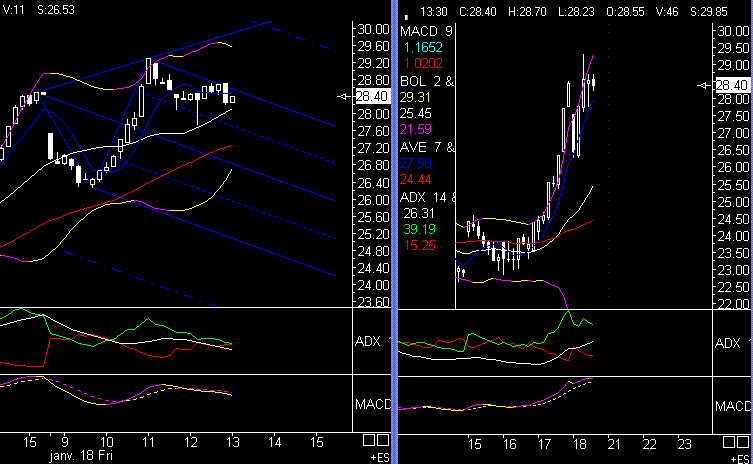Click the +ES symbol in the left chart

click(380, 458)
